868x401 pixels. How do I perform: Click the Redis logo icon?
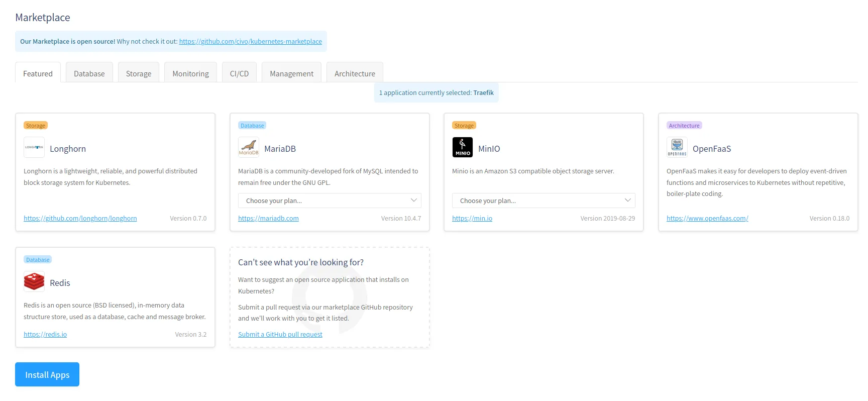click(34, 281)
